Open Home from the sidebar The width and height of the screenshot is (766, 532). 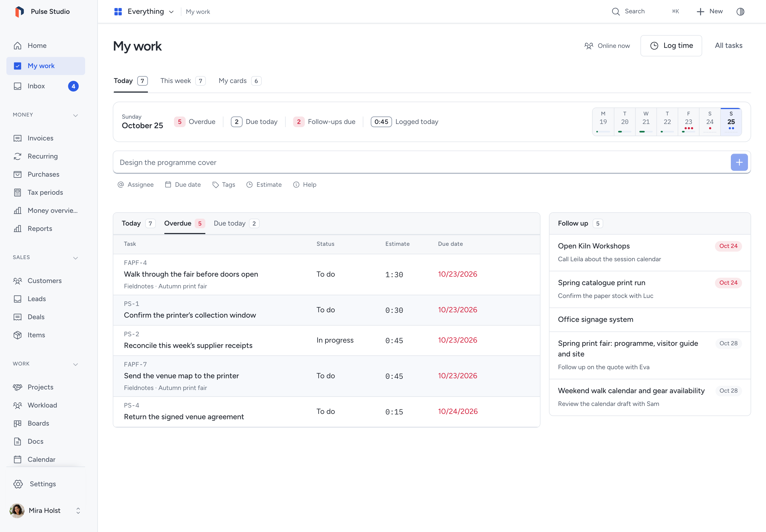click(46, 46)
